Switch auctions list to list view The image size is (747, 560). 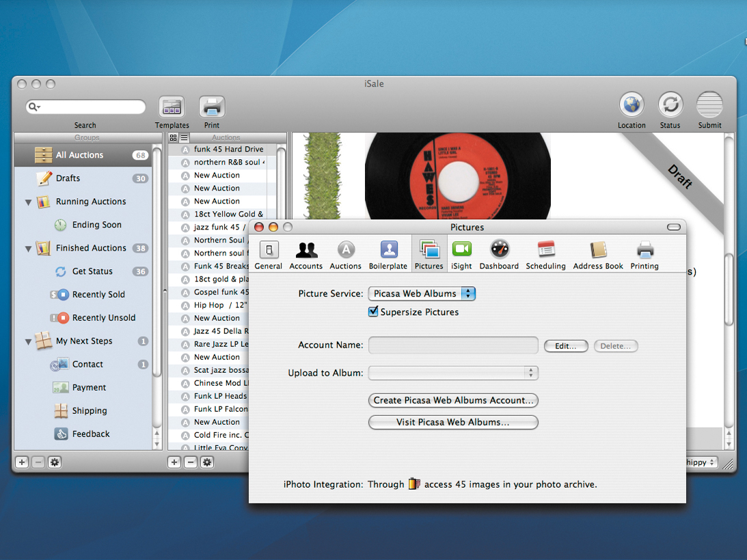pyautogui.click(x=185, y=138)
